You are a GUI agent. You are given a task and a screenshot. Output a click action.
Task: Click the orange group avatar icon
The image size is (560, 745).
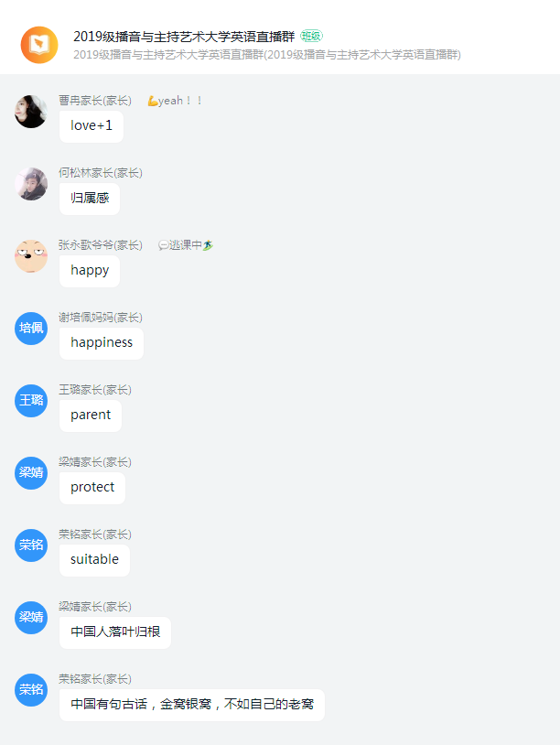(39, 45)
